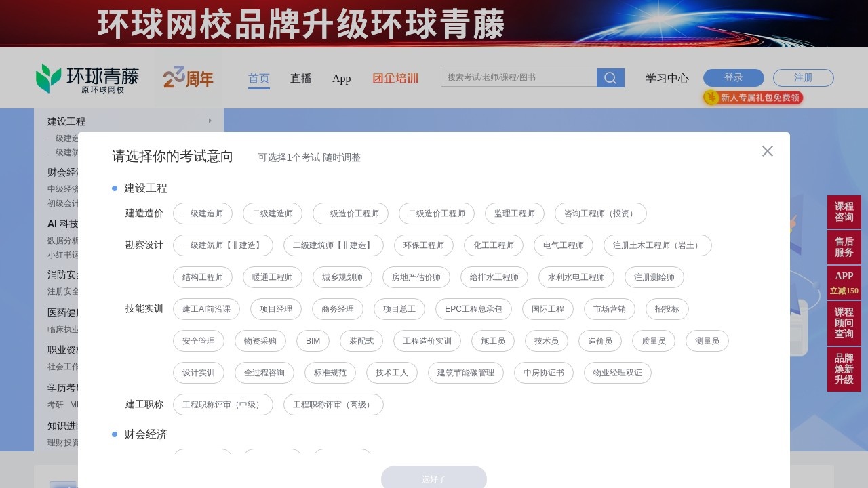Select the 二级建造师 exam option
868x488 pixels.
[273, 213]
